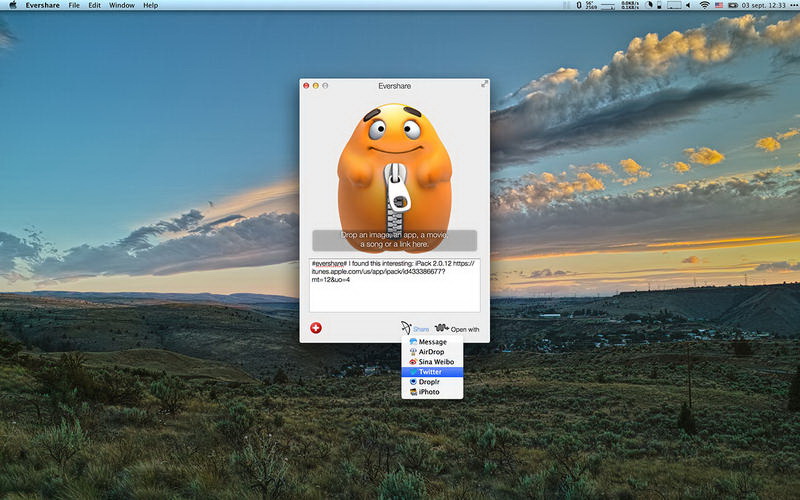Select Sina Weibo in share list

pyautogui.click(x=432, y=362)
